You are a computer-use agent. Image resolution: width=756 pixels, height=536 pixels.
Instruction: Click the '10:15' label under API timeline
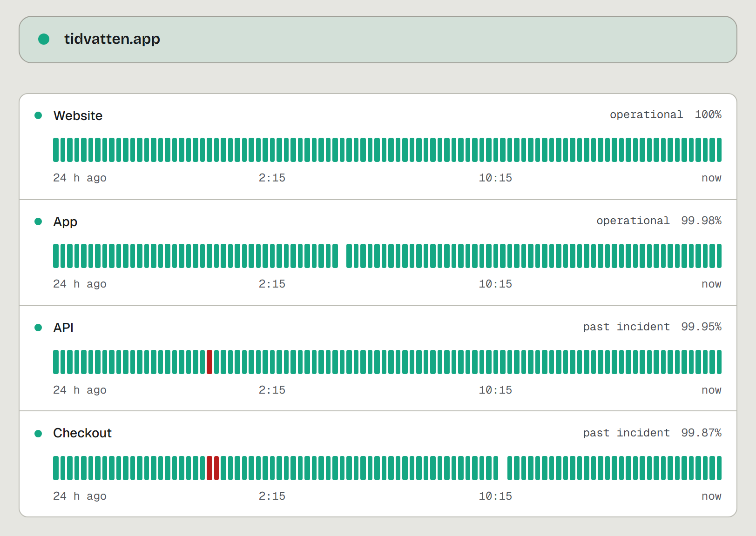(495, 390)
